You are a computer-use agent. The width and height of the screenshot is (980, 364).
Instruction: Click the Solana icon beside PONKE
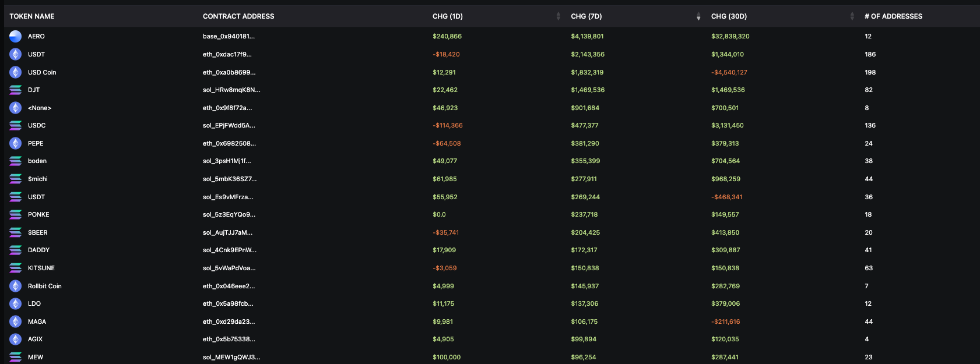click(16, 214)
